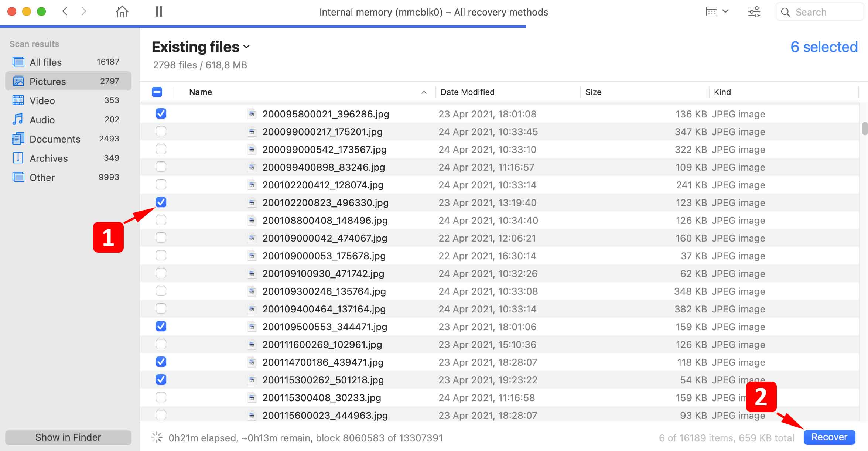Check 200108800408_148496.jpg checkbox
Screen dimensions: 868x451
(161, 220)
